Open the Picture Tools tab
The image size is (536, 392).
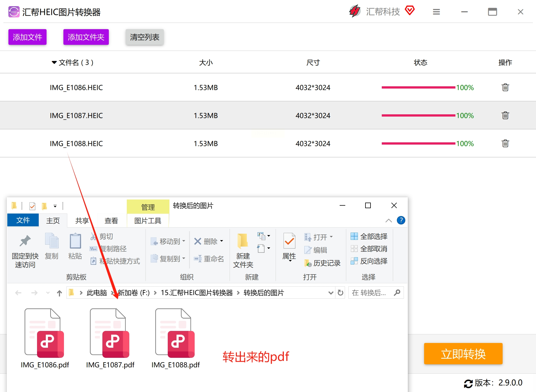[148, 221]
